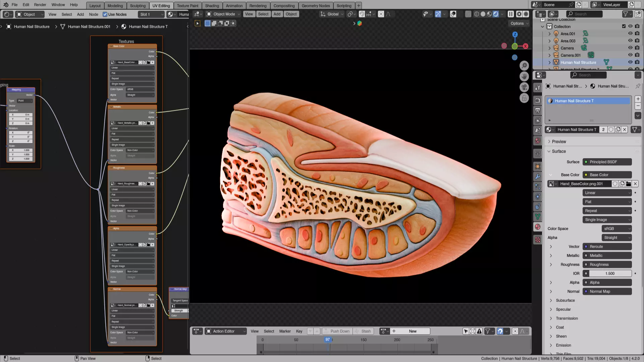Switch to the Sculpting workspace tab
This screenshot has width=644, height=362.
[x=138, y=6]
